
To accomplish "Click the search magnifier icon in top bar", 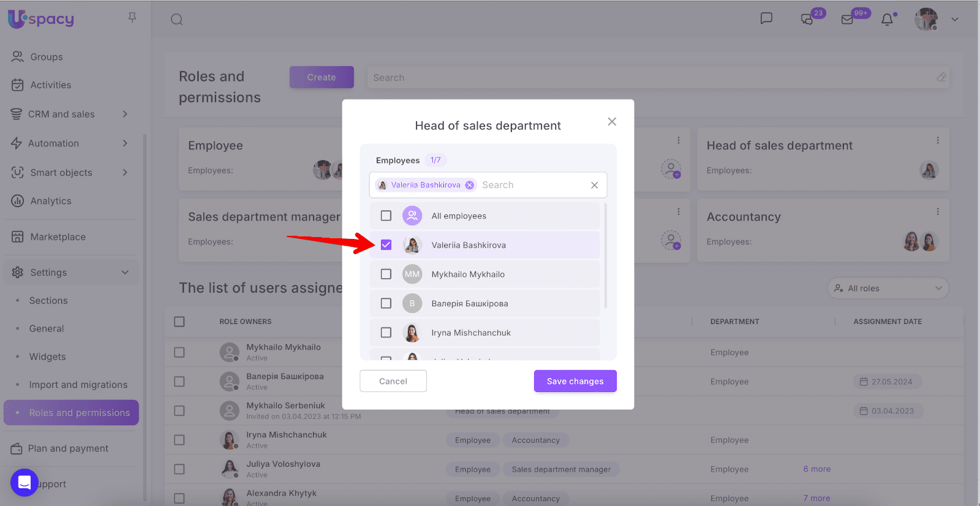I will point(177,20).
